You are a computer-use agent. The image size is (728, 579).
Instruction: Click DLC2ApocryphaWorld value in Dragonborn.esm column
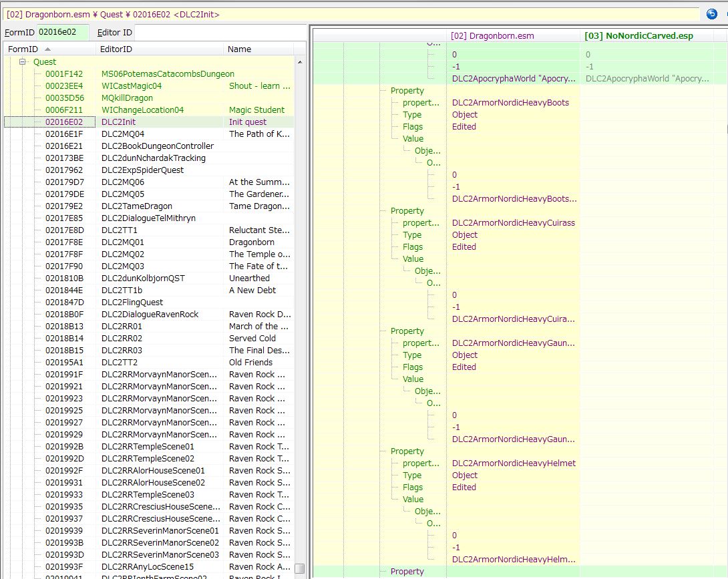[514, 79]
